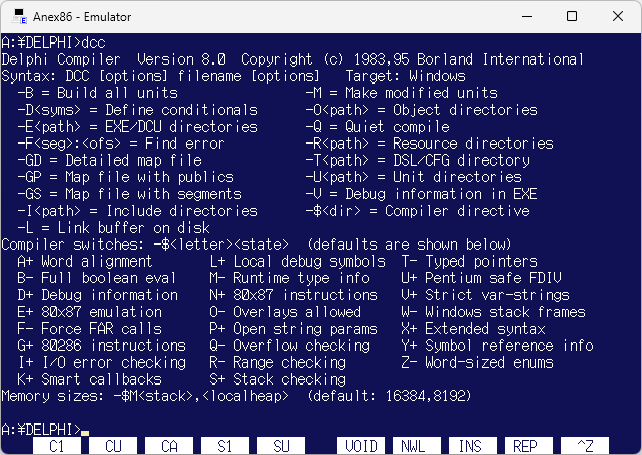Click 'L+ Local debug symbols' switch text
642x455 pixels.
coord(297,261)
